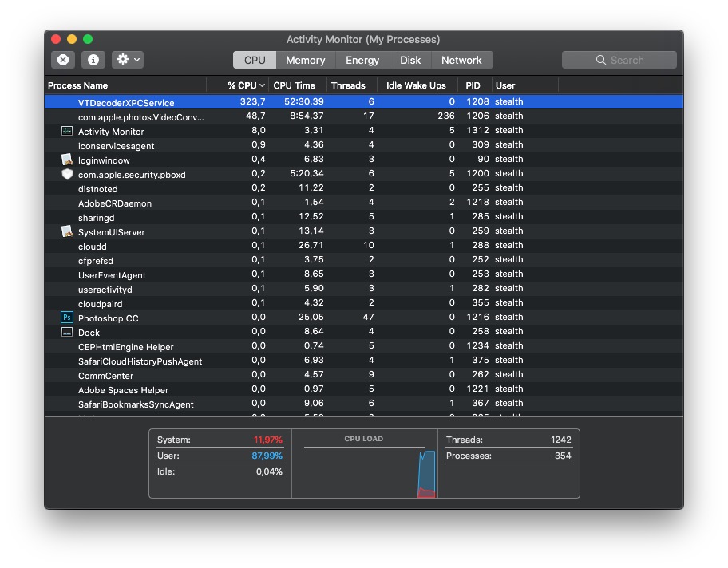Show the Network tab
The image size is (728, 568).
pyautogui.click(x=461, y=60)
